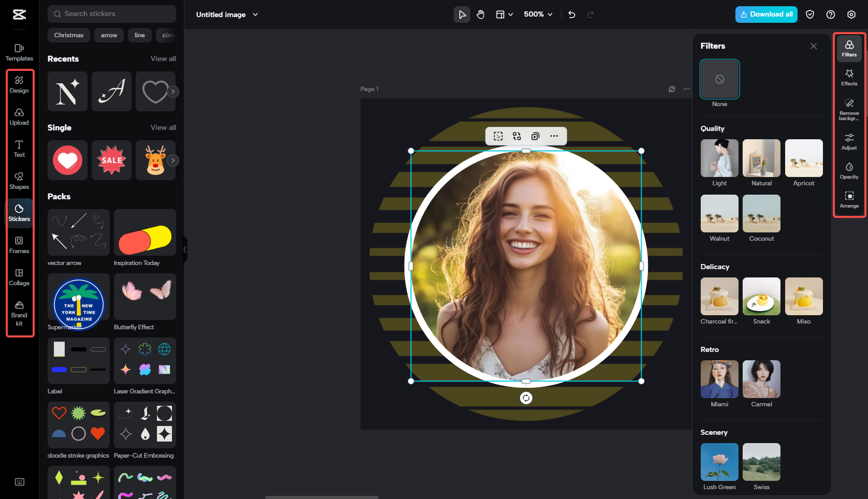The width and height of the screenshot is (868, 499).
Task: Expand the zoom level 500% dropdown
Action: pyautogui.click(x=538, y=14)
